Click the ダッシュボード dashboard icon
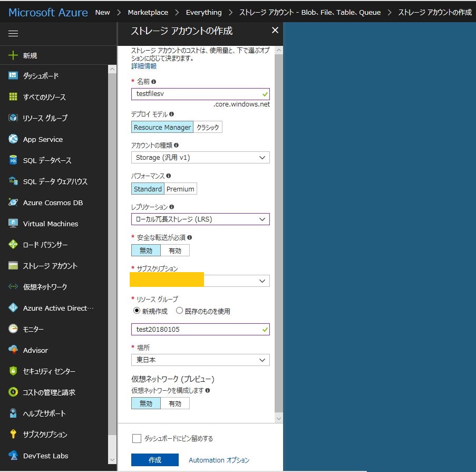The width and height of the screenshot is (476, 472). coord(13,75)
